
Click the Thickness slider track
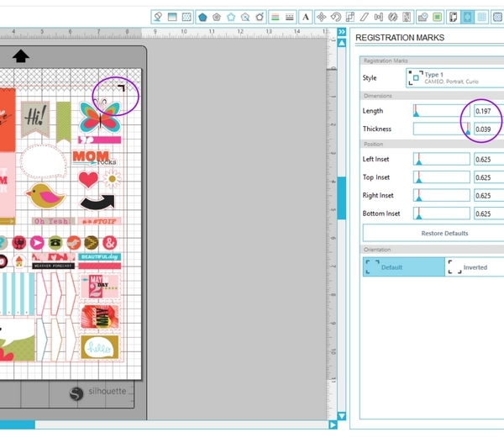pyautogui.click(x=442, y=129)
